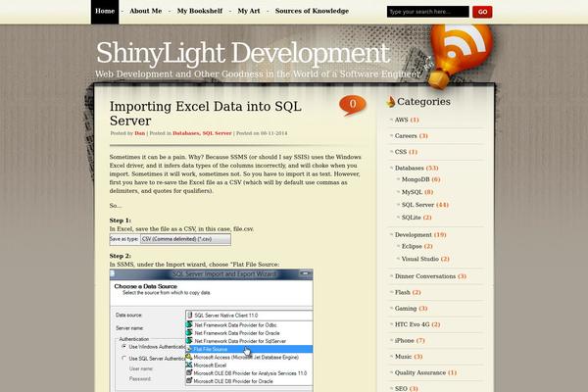Open the Importing Excel Data into SQL Server post title
Viewport: 588px width, 392px height.
point(206,114)
